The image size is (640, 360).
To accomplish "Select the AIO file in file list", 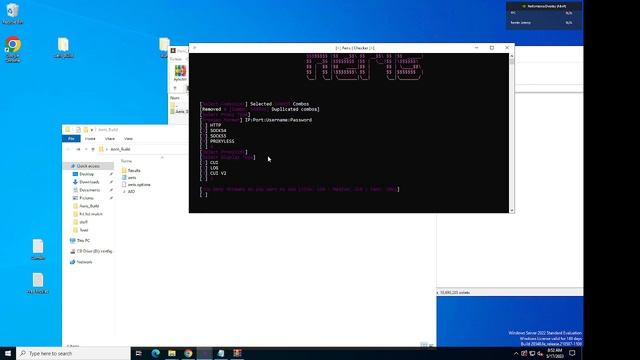I will [131, 192].
